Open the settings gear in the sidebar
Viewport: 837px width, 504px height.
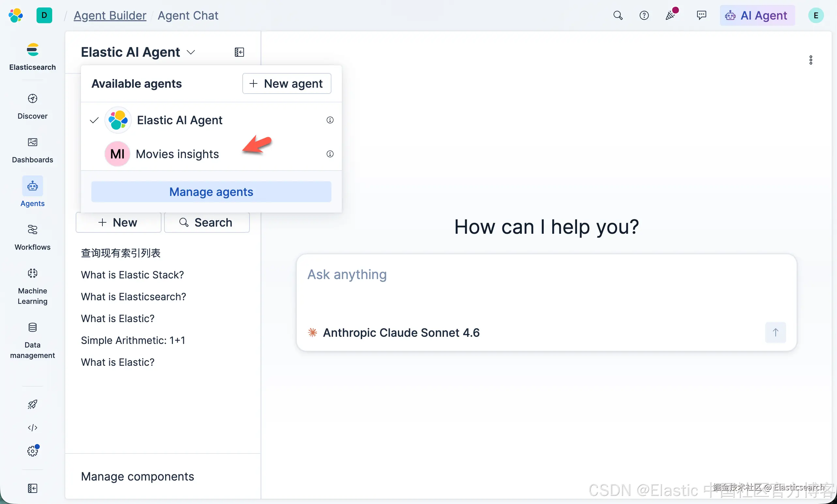point(33,451)
